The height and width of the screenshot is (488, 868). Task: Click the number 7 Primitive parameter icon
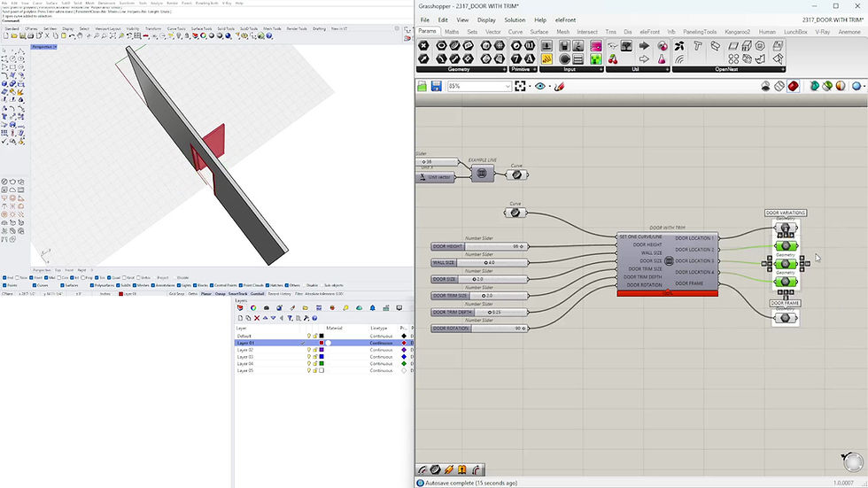[x=515, y=58]
